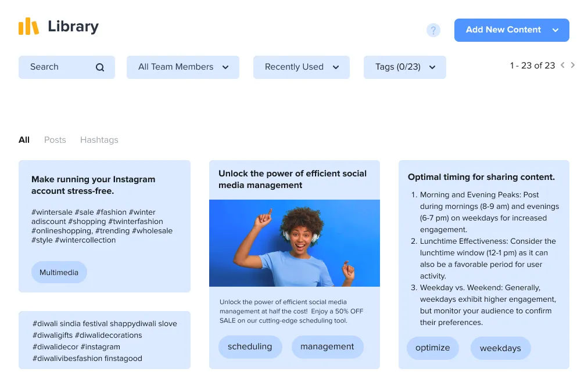Viewport: 588px width, 383px height.
Task: Click the 1 - 23 of 23 count
Action: click(532, 66)
